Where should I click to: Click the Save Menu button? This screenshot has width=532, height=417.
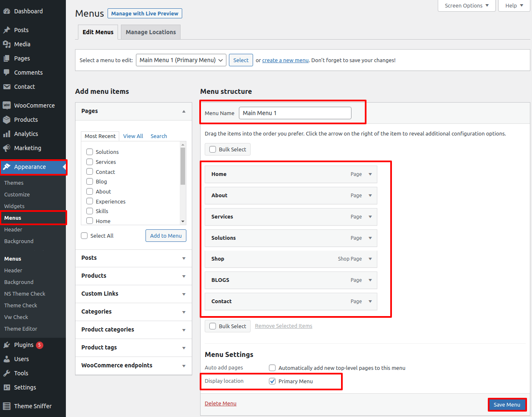click(507, 404)
